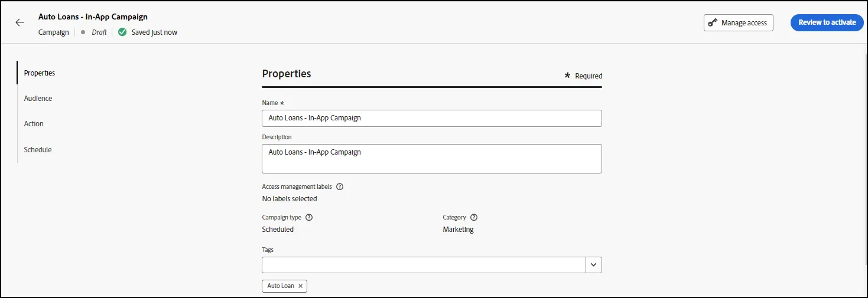Click Review to activate button

pyautogui.click(x=827, y=22)
